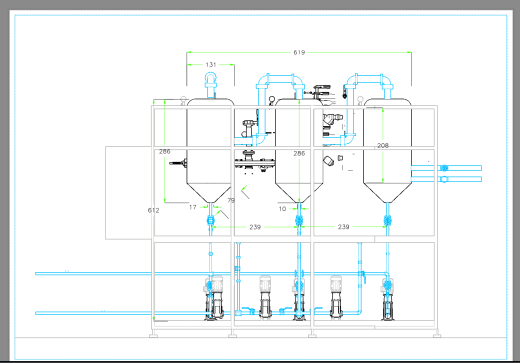
Task: Click the 17 dimension near first tank outlet
Action: (193, 207)
